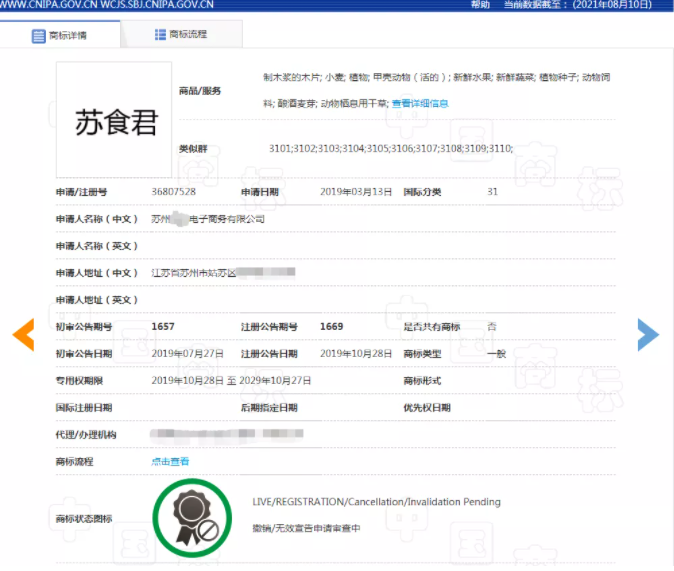Select exclusive right period 2019年10月28日 至 2029年10月27日

(x=231, y=381)
